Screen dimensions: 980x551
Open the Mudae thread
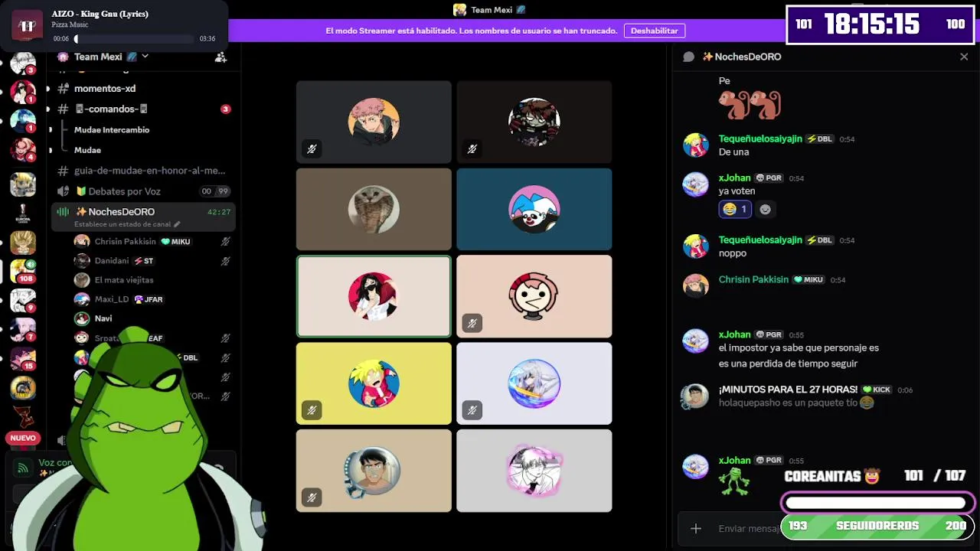click(x=87, y=150)
